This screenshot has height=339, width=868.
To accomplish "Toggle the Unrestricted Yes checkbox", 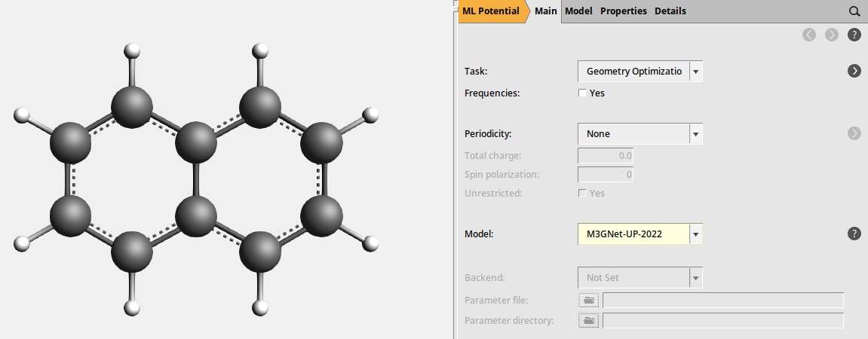I will 582,194.
